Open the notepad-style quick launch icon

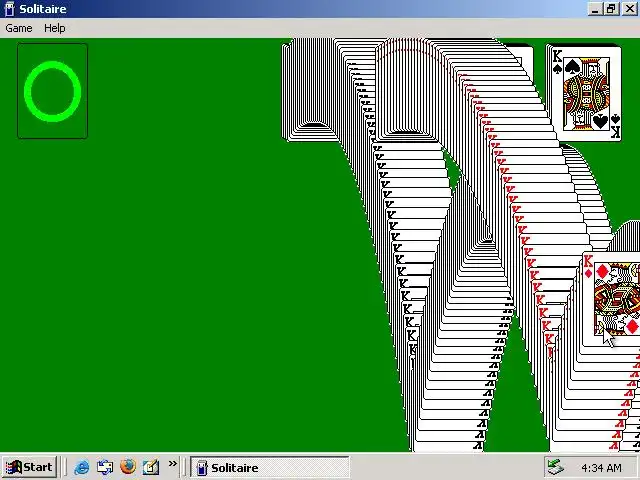(x=151, y=467)
